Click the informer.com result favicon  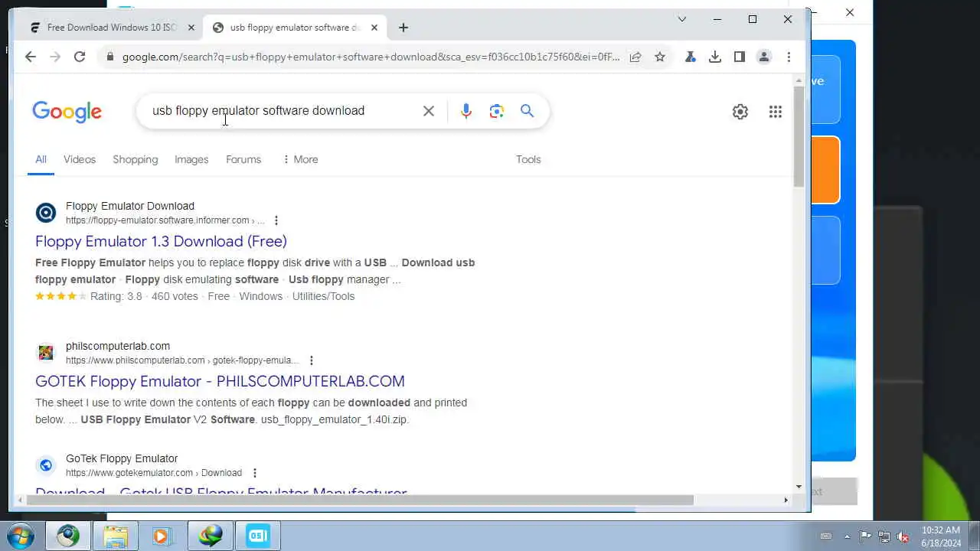pyautogui.click(x=46, y=213)
